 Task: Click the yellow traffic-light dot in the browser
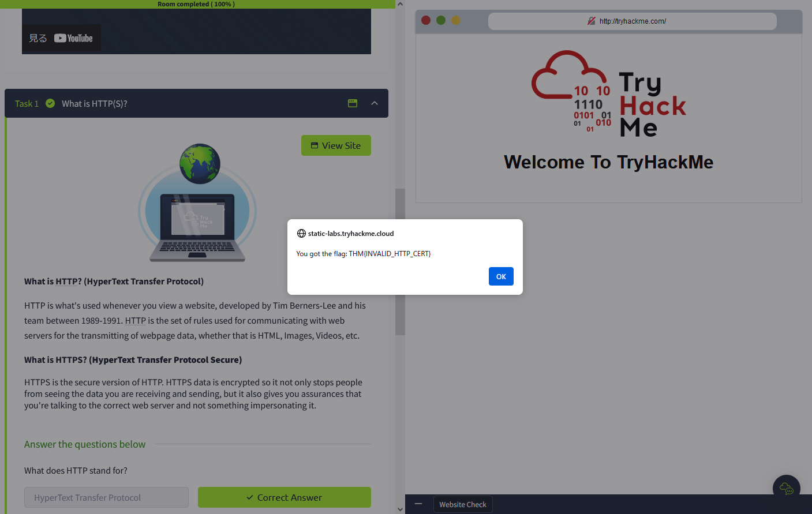click(x=456, y=20)
